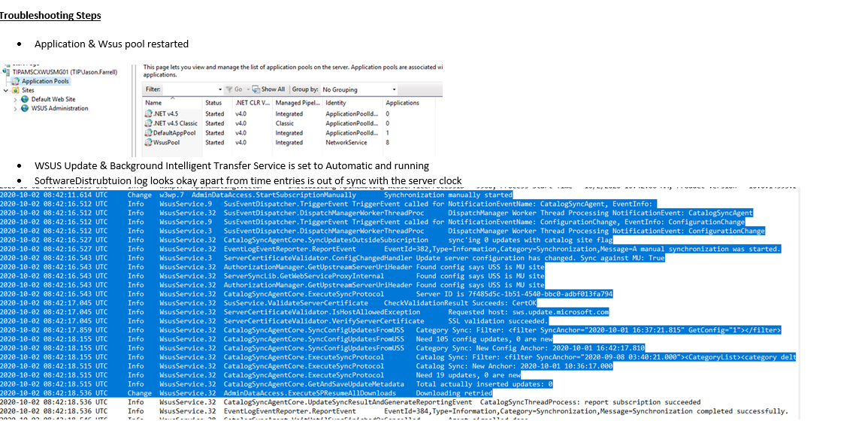Click the filter funnel icon beside Go
Viewport: 868px width, 436px height.
229,89
